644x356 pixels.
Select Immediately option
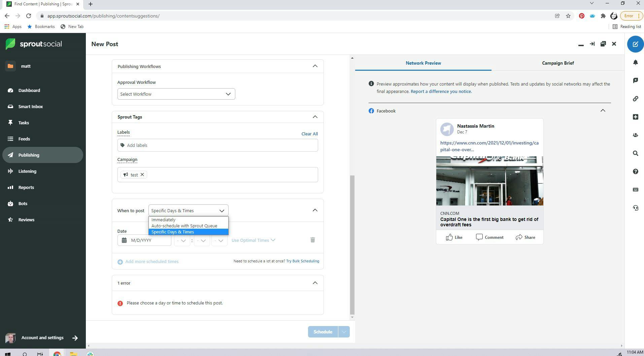[x=188, y=220]
